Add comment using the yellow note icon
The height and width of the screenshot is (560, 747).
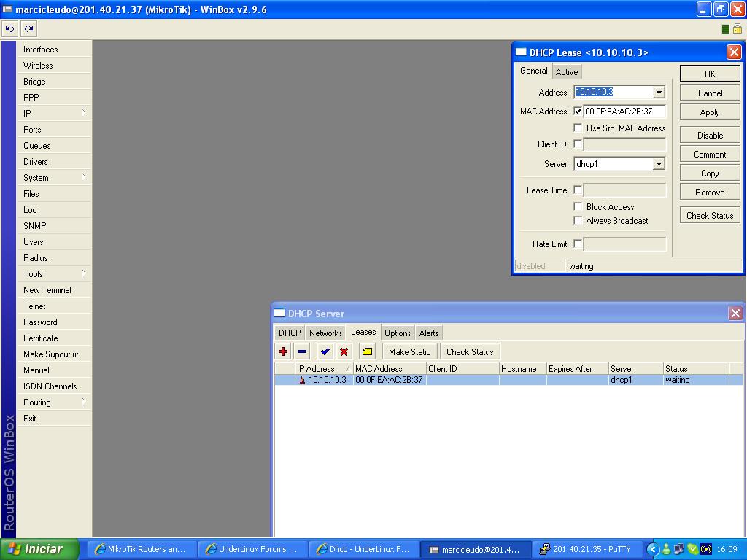(367, 352)
